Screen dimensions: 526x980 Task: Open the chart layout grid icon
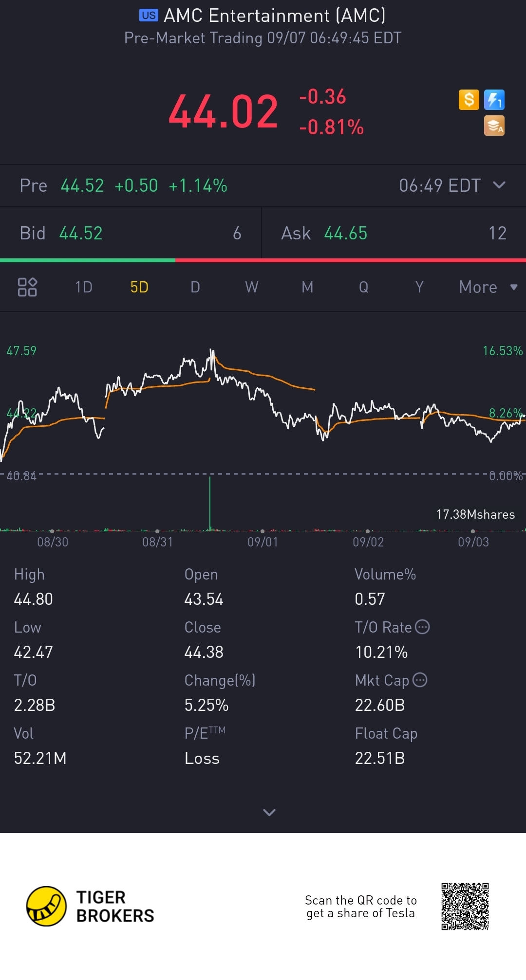[27, 287]
